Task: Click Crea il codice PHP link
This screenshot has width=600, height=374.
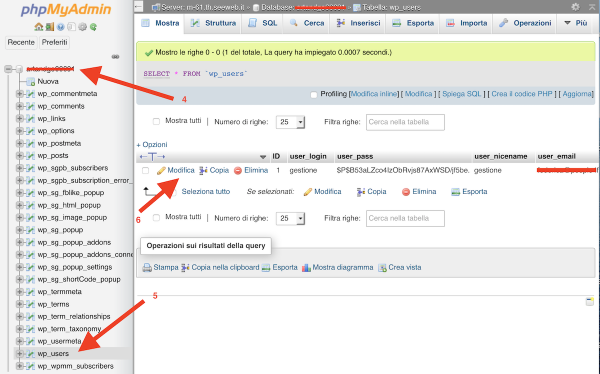Action: click(522, 94)
